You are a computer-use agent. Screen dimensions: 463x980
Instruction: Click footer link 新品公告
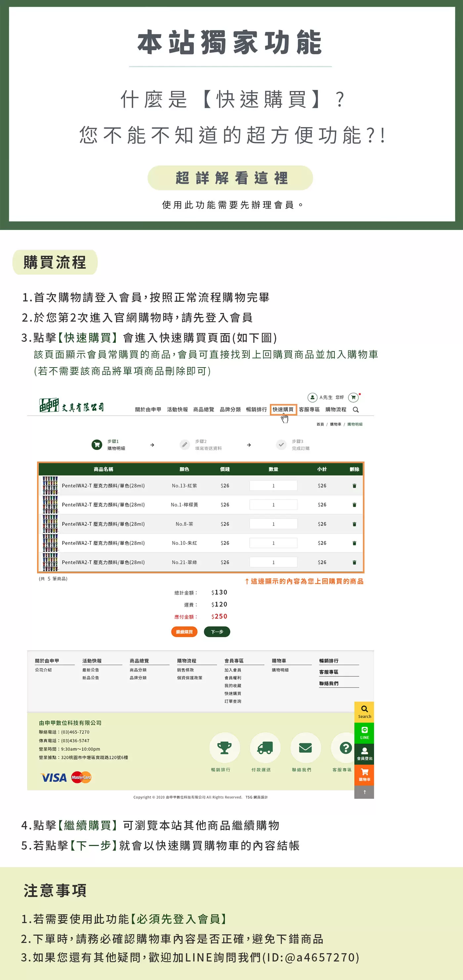click(x=91, y=678)
